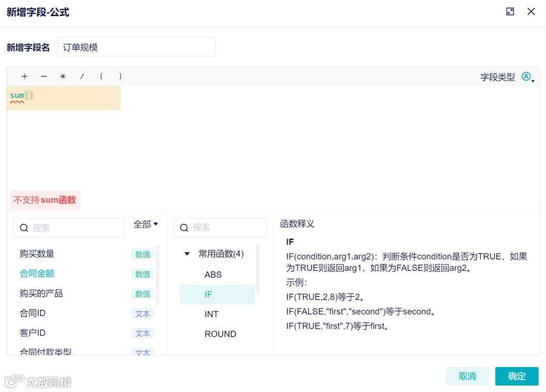Select the ROUND function
Viewport: 546px width, 392px height.
[220, 334]
